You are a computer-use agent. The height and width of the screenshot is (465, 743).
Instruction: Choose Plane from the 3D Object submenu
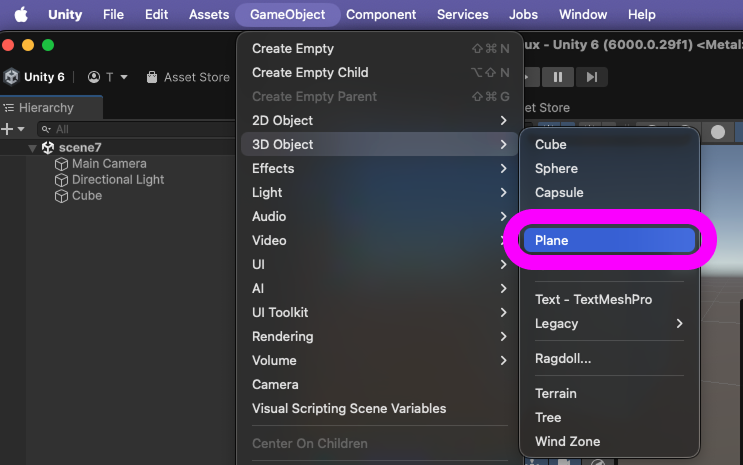609,240
